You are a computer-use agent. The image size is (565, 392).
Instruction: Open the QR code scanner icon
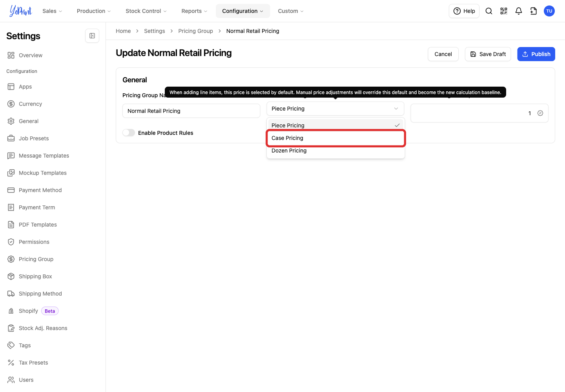[x=504, y=11]
